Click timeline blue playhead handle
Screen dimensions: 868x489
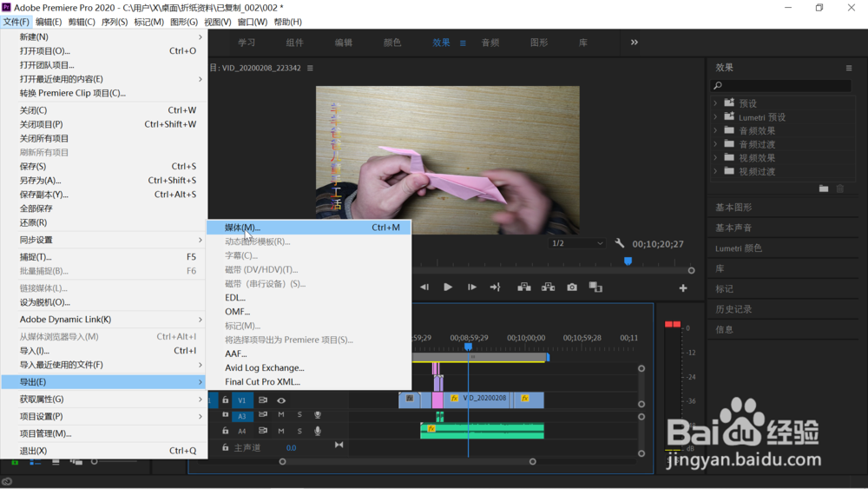(469, 347)
